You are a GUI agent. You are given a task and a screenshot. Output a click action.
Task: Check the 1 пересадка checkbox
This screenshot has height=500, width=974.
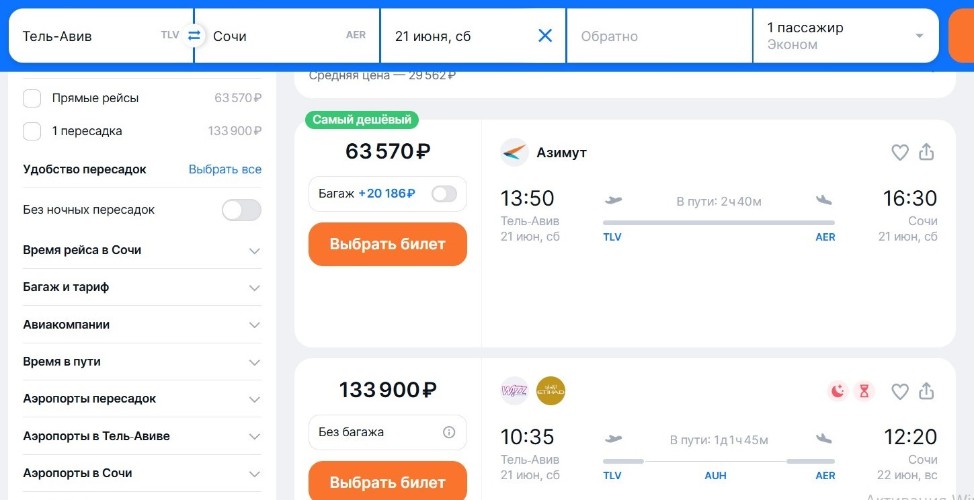[x=32, y=131]
